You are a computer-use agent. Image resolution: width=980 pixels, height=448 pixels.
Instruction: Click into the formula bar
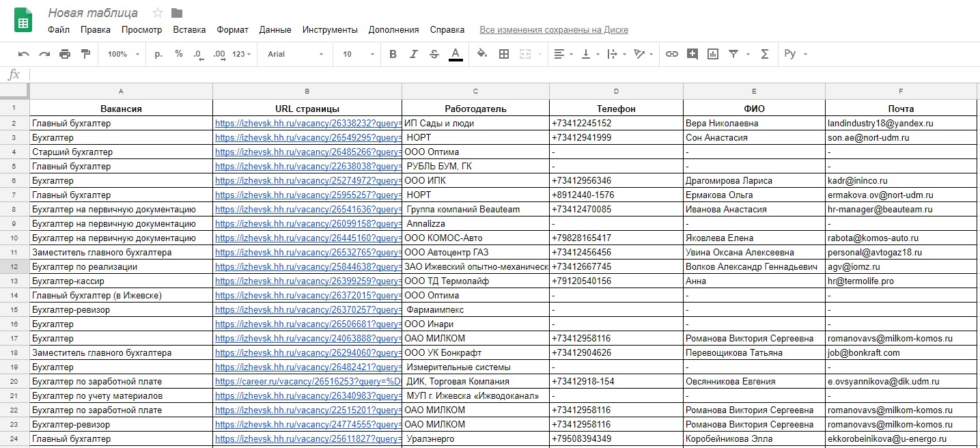pyautogui.click(x=504, y=74)
